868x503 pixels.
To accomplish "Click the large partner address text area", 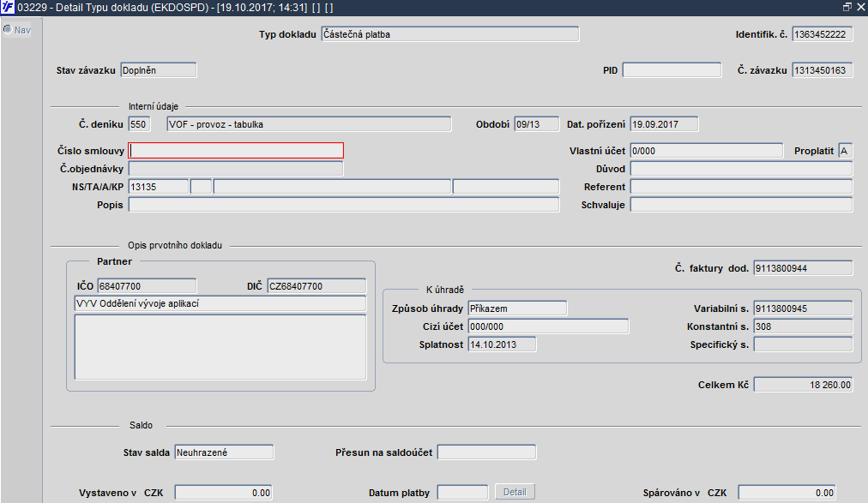I will coord(220,347).
